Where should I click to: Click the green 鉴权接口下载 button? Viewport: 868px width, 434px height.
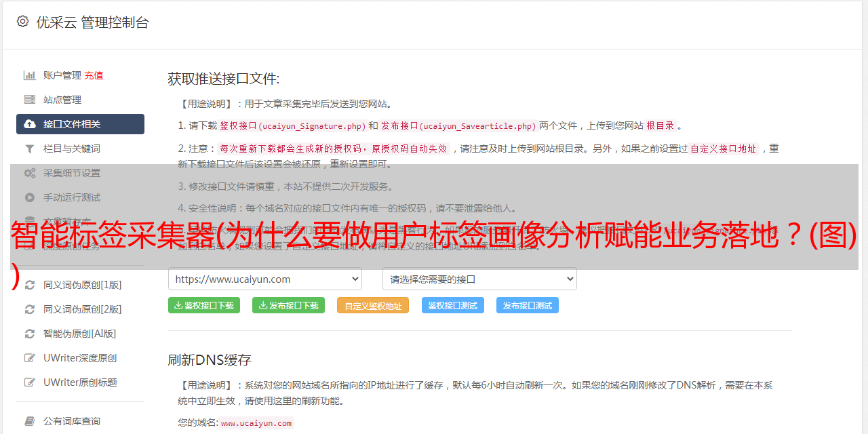[x=204, y=305]
